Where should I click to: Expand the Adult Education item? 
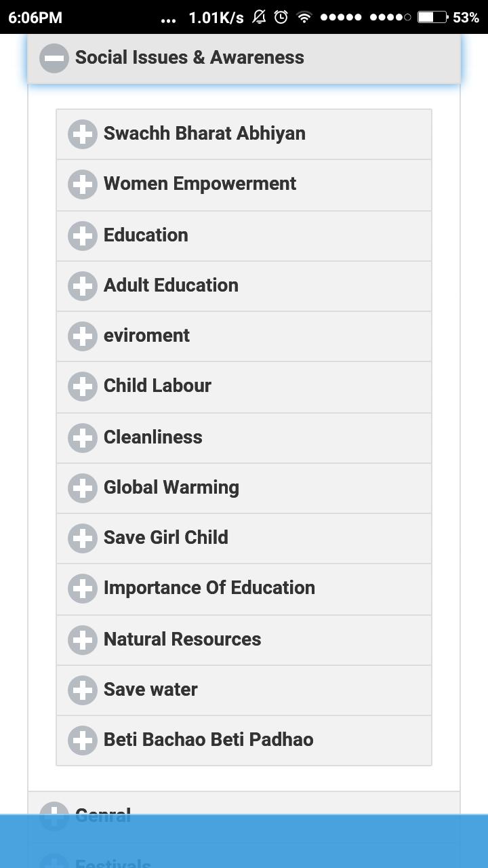(x=244, y=285)
